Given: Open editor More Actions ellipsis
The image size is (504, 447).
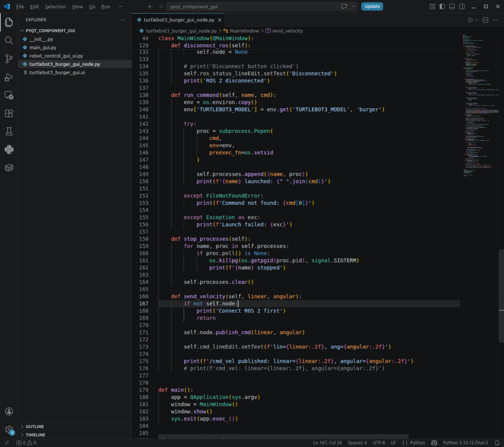Looking at the screenshot, I should coord(495,20).
